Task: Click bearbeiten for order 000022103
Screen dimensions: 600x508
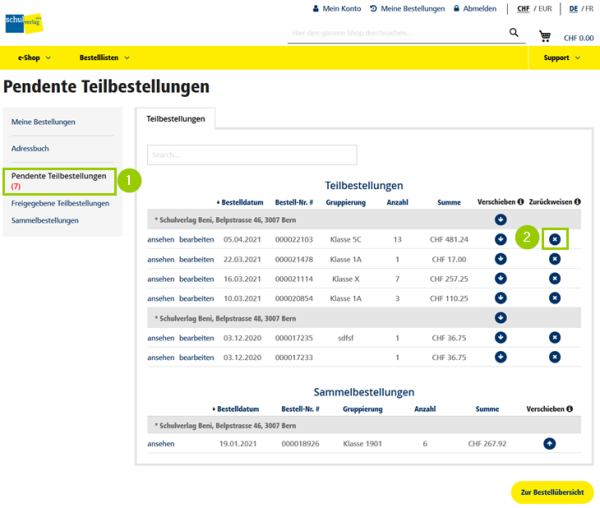Action: (x=196, y=239)
